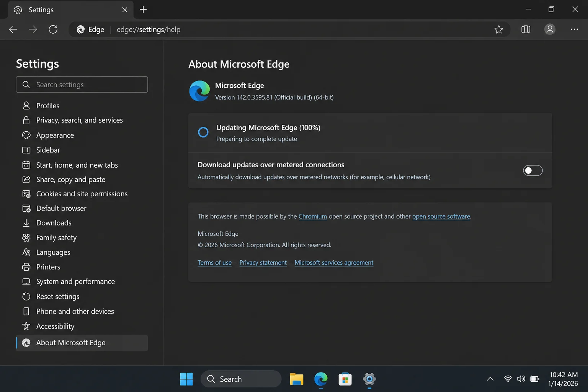Go back using the browser back arrow

[x=13, y=29]
